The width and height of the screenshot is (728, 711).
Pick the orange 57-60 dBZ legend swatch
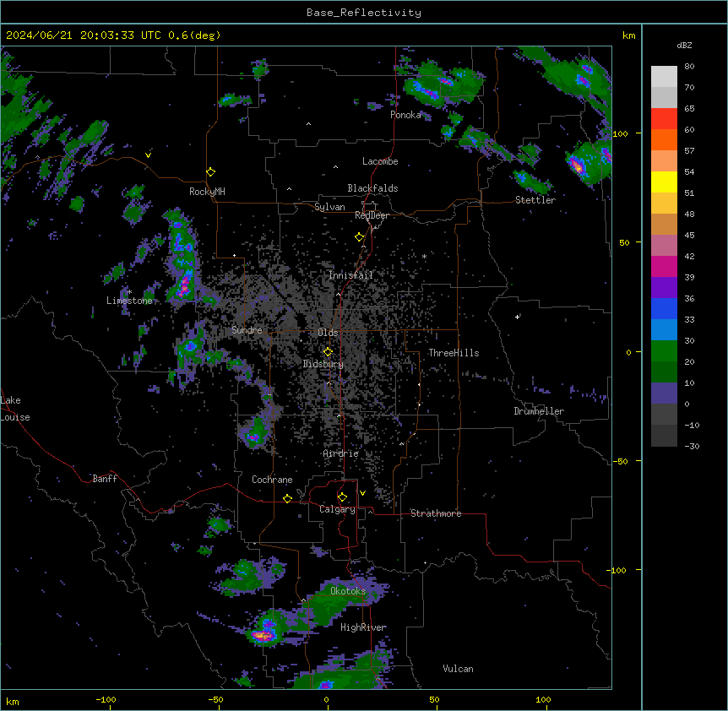(x=664, y=139)
